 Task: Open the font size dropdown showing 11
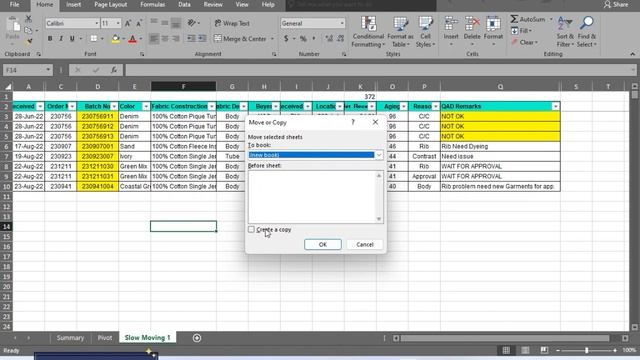click(x=118, y=23)
